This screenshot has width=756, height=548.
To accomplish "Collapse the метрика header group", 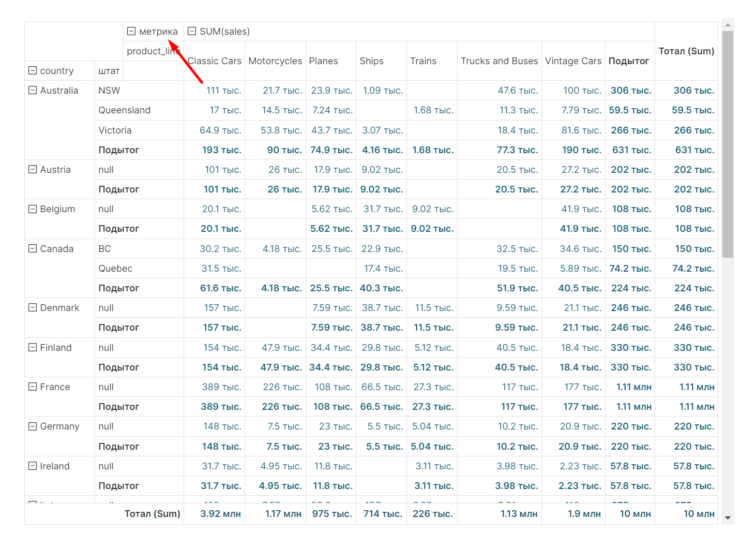I will coord(131,31).
